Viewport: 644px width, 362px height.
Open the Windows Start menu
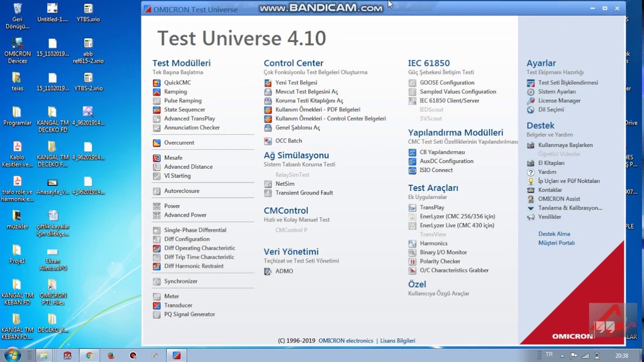(12, 355)
